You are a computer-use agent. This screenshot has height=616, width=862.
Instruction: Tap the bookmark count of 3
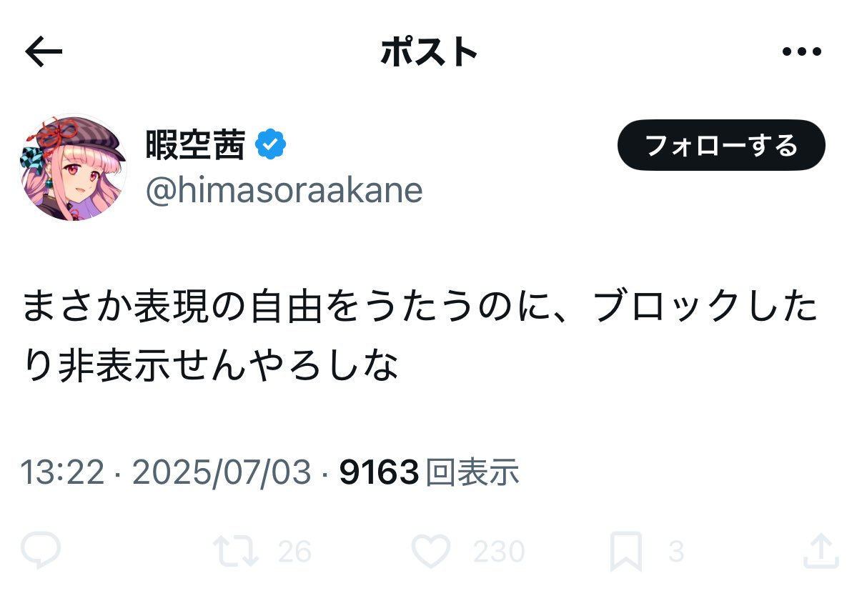click(675, 552)
